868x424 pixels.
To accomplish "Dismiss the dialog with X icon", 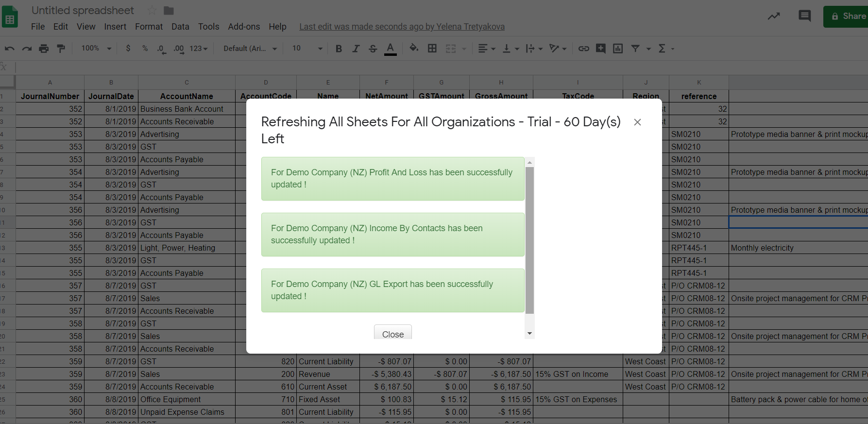I will (637, 122).
